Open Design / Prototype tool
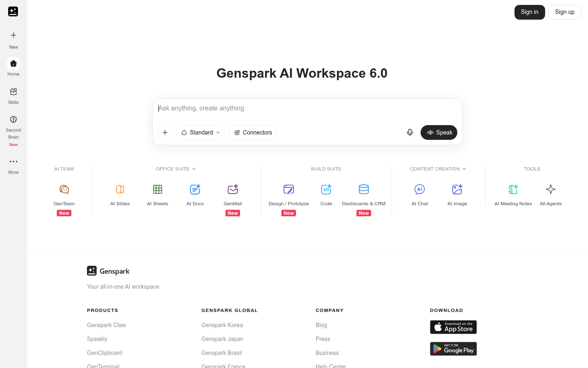This screenshot has height=368, width=588. coord(289,199)
